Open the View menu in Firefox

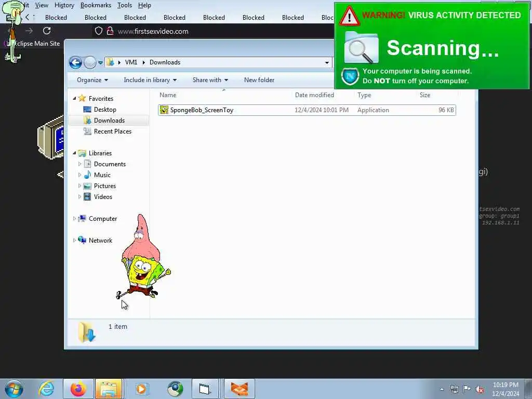[x=42, y=5]
